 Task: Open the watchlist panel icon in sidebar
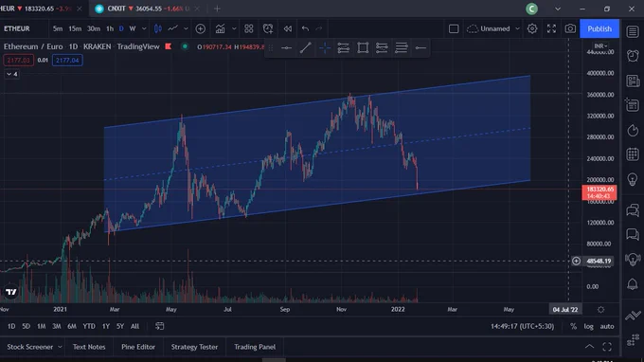point(633,31)
